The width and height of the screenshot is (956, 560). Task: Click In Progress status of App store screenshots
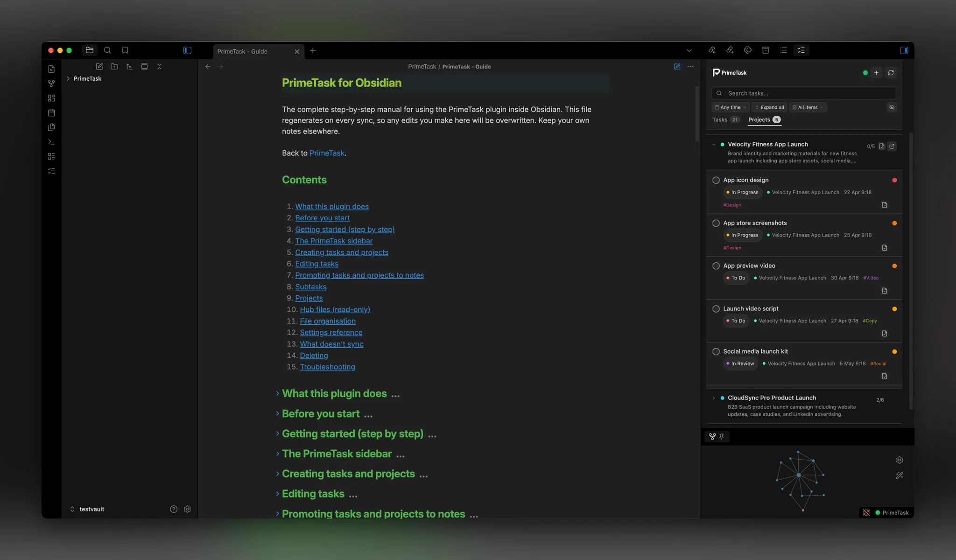[743, 235]
